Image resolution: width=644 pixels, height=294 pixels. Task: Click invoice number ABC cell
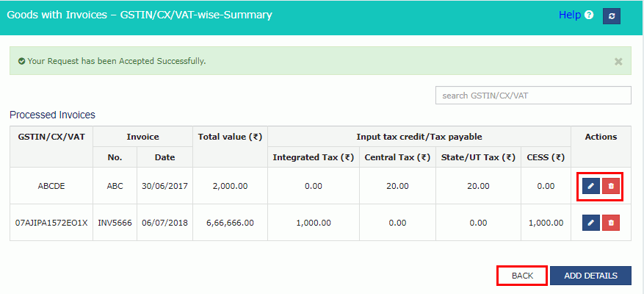click(115, 186)
